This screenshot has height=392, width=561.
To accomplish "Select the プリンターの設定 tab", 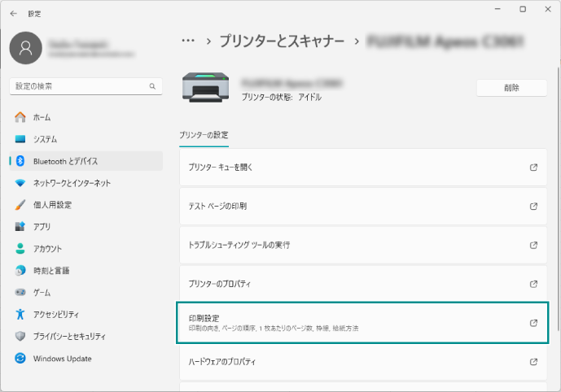I will 204,135.
